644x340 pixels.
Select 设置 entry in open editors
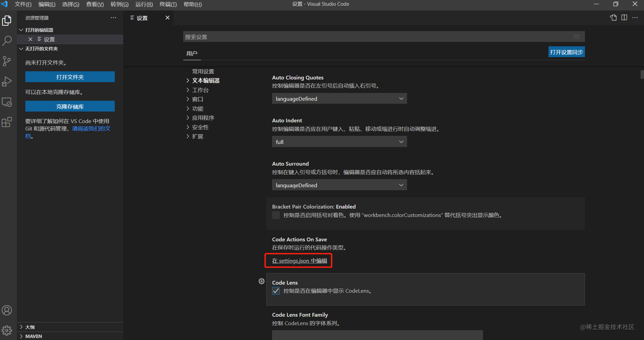tap(70, 39)
